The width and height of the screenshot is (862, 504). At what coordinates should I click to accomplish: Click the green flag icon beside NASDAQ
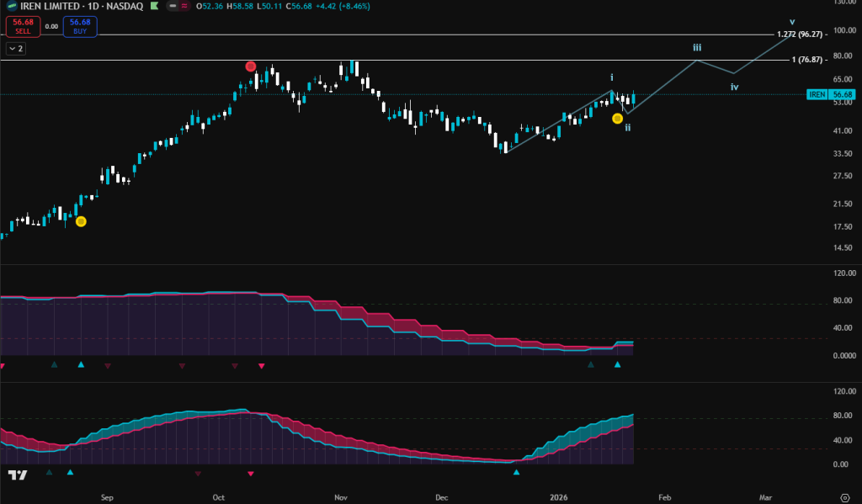coord(155,6)
